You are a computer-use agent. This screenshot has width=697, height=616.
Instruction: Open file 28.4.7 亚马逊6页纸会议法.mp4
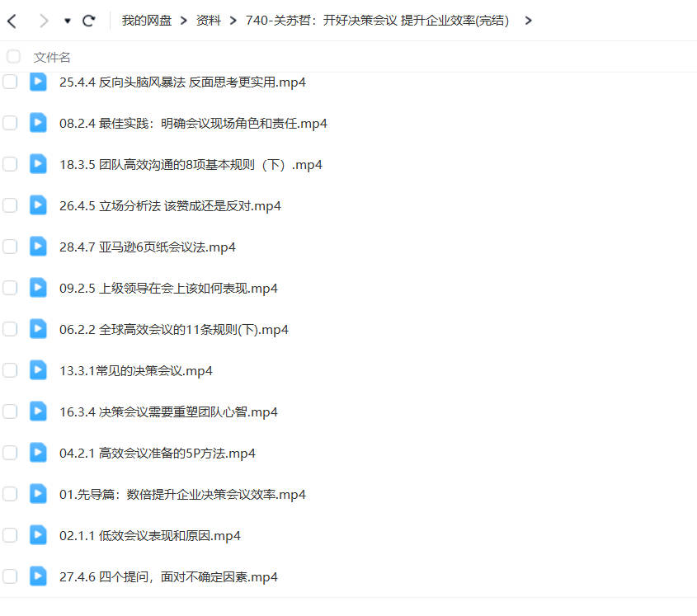click(x=148, y=247)
